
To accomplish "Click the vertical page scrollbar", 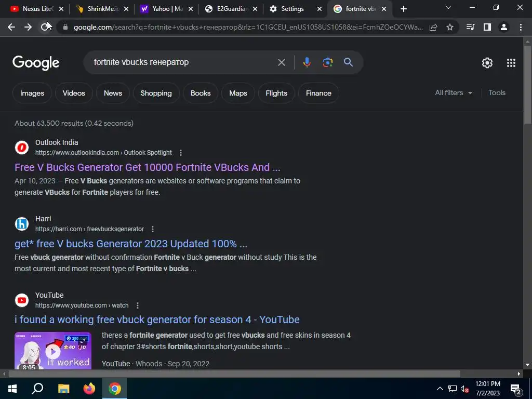I will coord(527,85).
